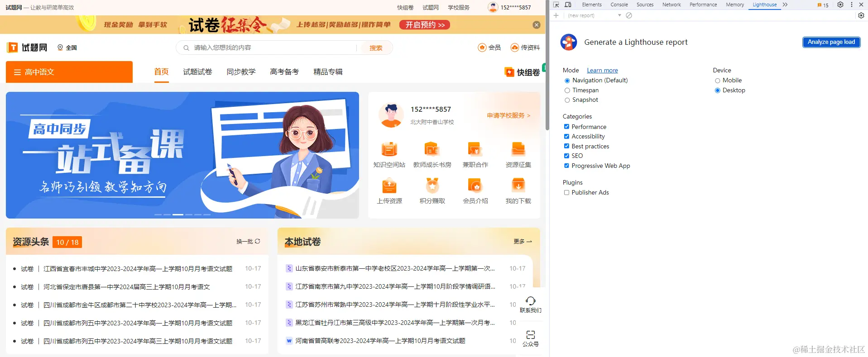Image resolution: width=868 pixels, height=357 pixels.
Task: Toggle the SEO checkbox
Action: click(566, 156)
